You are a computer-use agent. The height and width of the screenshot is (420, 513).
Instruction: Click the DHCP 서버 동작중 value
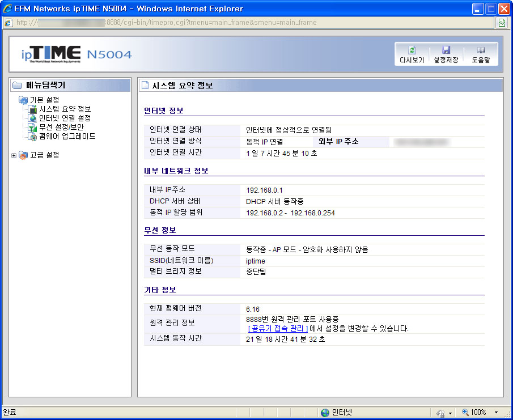[x=275, y=201]
